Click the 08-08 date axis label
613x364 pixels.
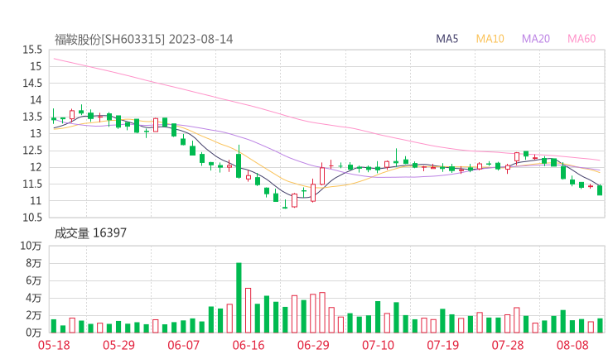[572, 345]
